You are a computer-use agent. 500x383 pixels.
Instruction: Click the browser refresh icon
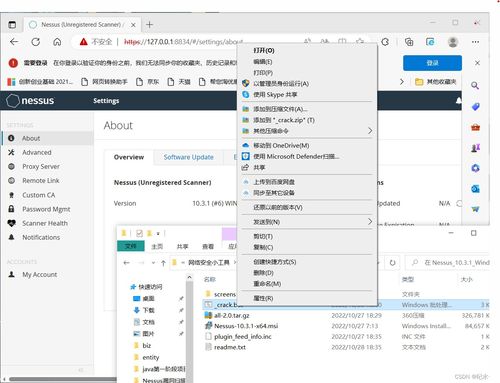36,42
